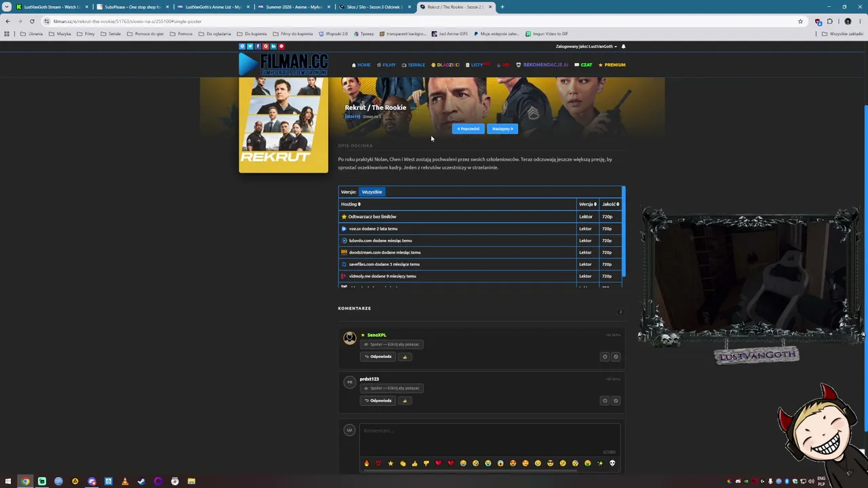Sort the hosting table by Hosting column
The height and width of the screenshot is (488, 868).
point(351,204)
